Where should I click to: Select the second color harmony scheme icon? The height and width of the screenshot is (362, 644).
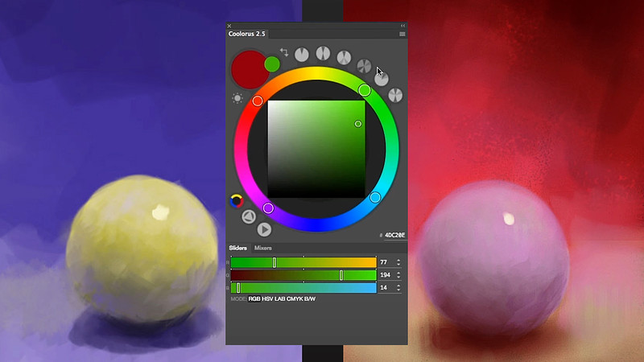pos(323,54)
